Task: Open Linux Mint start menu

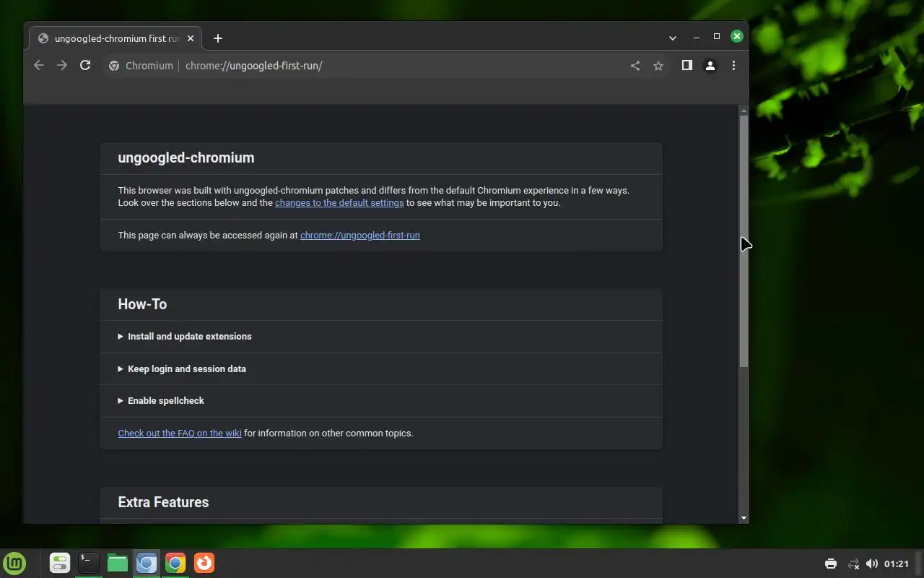Action: point(14,563)
